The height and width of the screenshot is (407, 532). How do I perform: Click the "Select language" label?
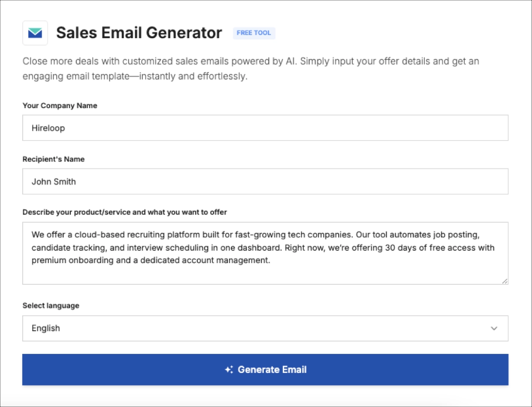point(51,306)
